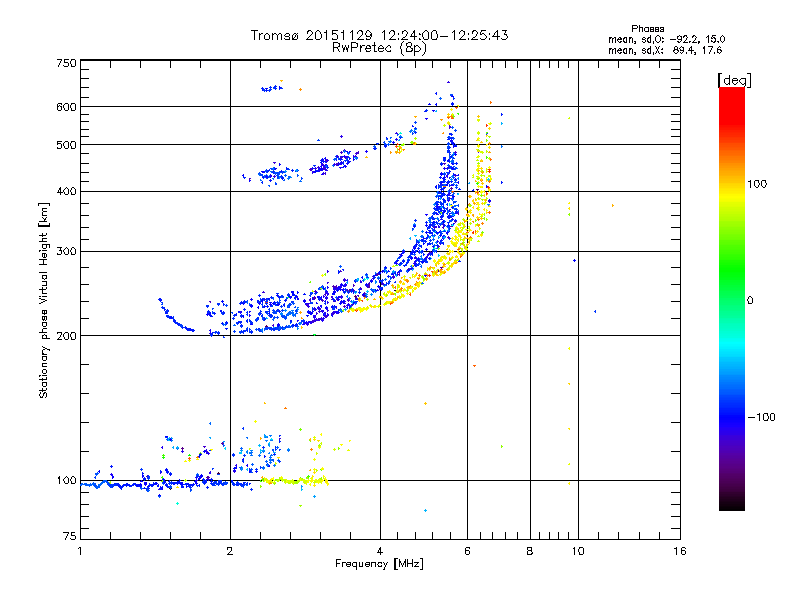Click y-axis tick label '600'
800x600 pixels.
tap(67, 107)
